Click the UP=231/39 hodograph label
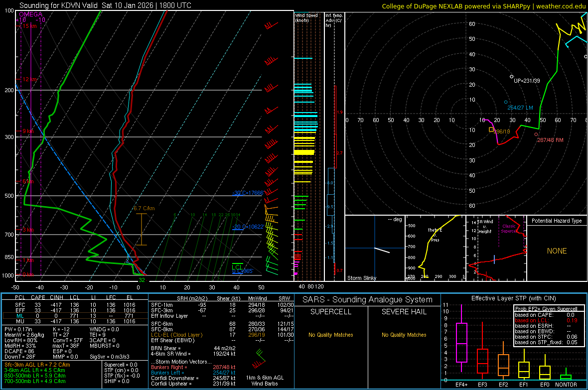The height and width of the screenshot is (390, 588). pos(527,81)
